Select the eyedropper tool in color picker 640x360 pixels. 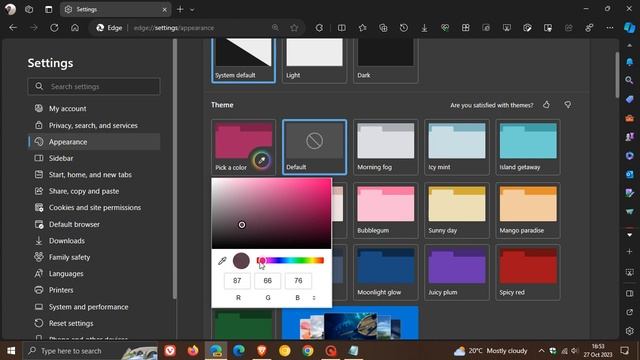pos(222,261)
